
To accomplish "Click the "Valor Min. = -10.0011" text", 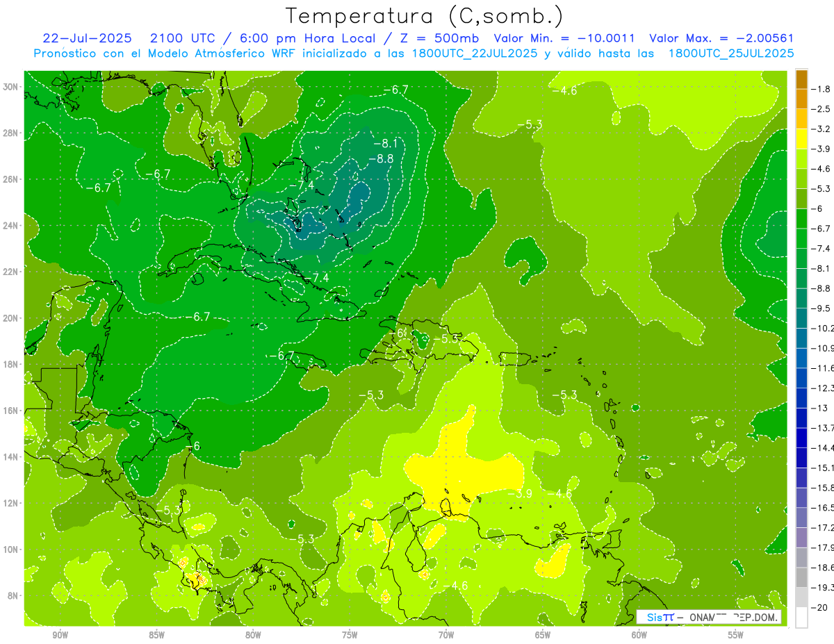I will (x=564, y=38).
